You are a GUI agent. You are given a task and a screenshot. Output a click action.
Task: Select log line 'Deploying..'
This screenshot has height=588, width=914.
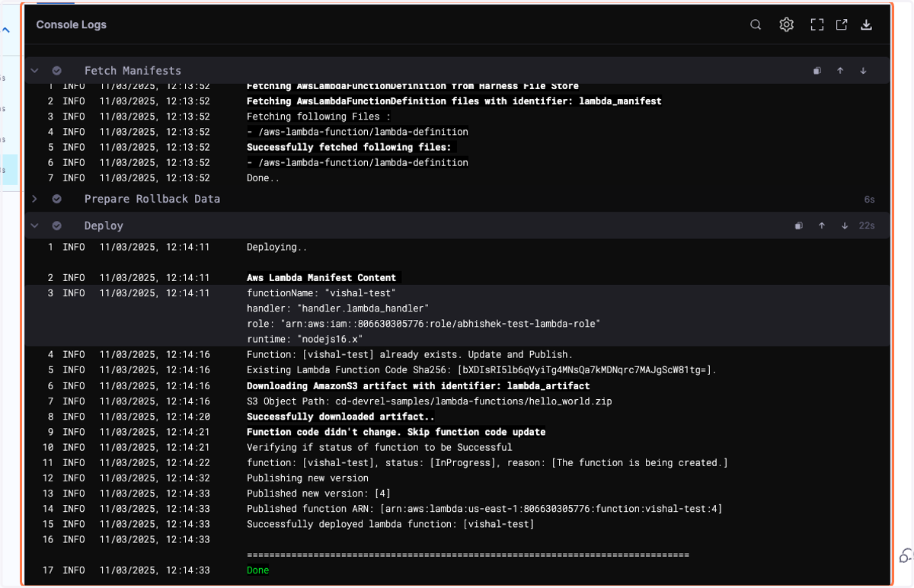[x=277, y=248]
